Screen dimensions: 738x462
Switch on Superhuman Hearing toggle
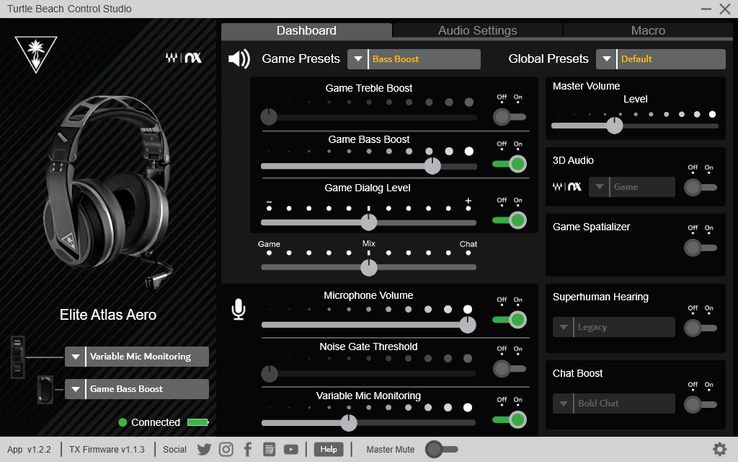[700, 328]
